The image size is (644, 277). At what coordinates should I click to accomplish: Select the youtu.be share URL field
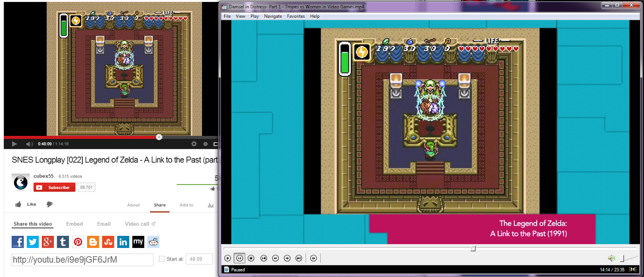[x=83, y=260]
